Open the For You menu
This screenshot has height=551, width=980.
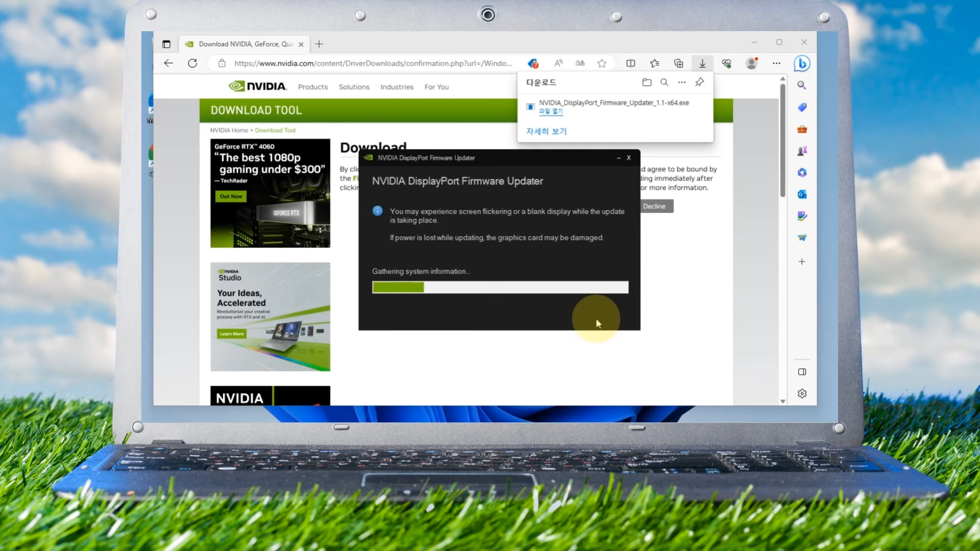pos(436,87)
